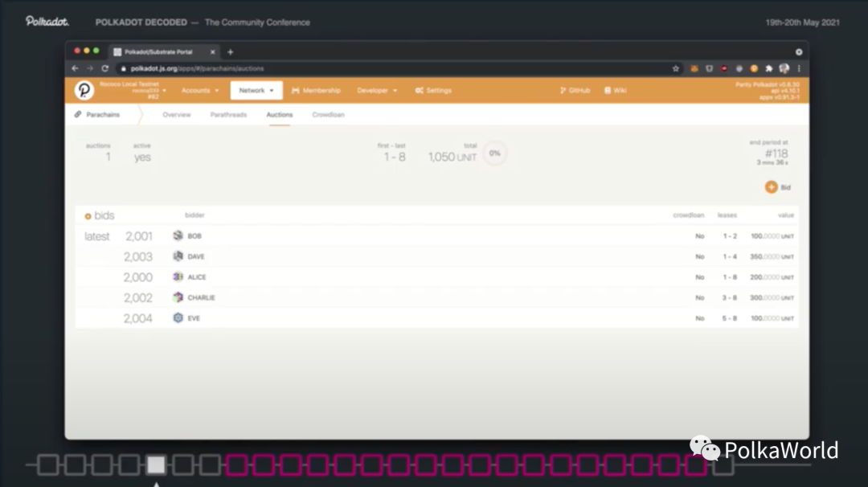Expand the Network dropdown menu
The image size is (868, 487).
point(256,91)
